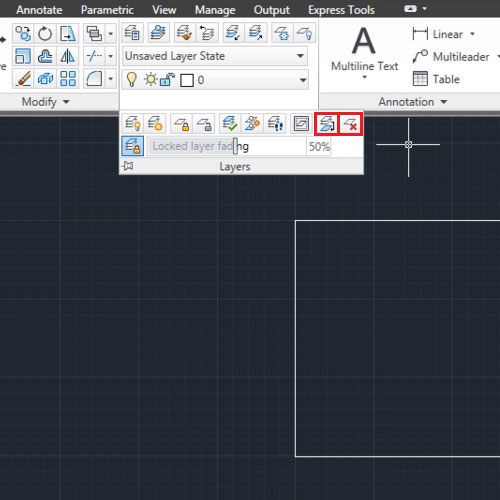Switch to the Express Tools tab
Viewport: 500px width, 500px height.
coord(341,10)
